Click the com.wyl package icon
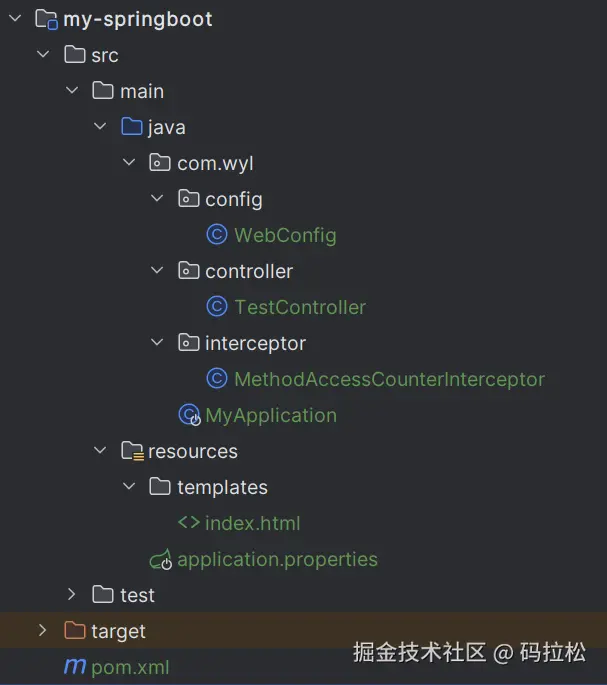 160,163
